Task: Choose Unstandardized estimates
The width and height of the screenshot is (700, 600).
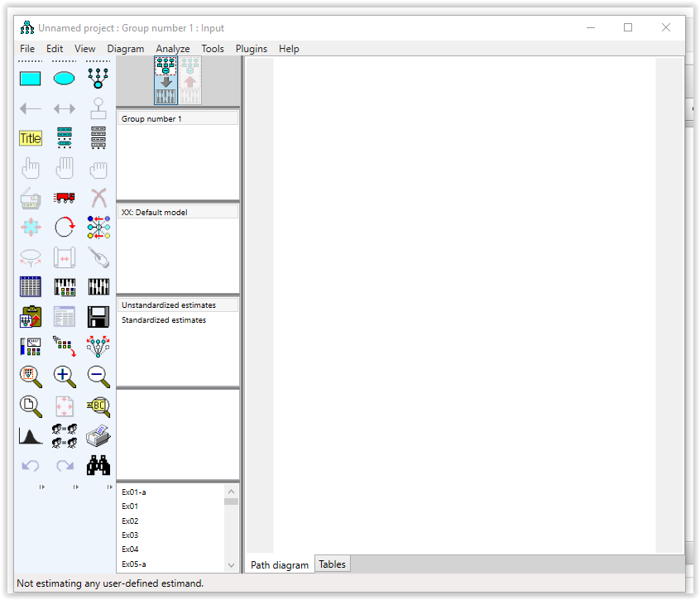Action: [178, 305]
